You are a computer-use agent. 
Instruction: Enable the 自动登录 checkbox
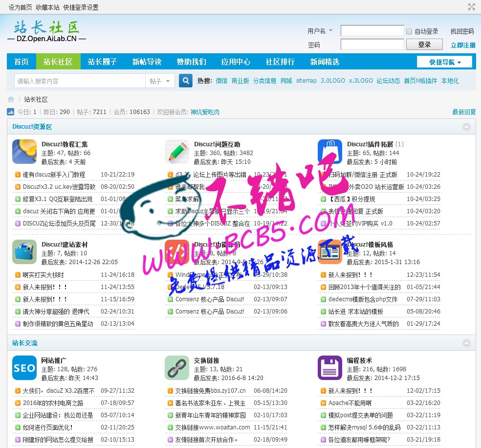409,31
